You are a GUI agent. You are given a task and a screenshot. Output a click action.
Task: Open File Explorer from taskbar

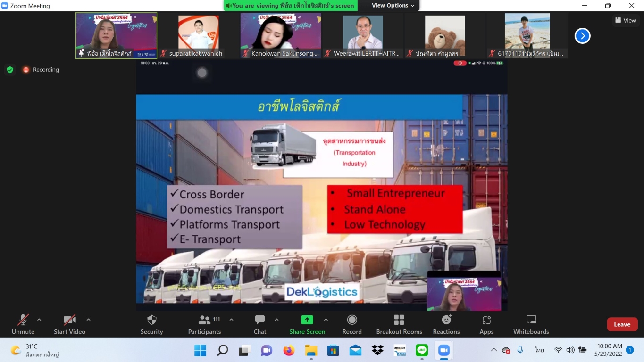pos(311,350)
